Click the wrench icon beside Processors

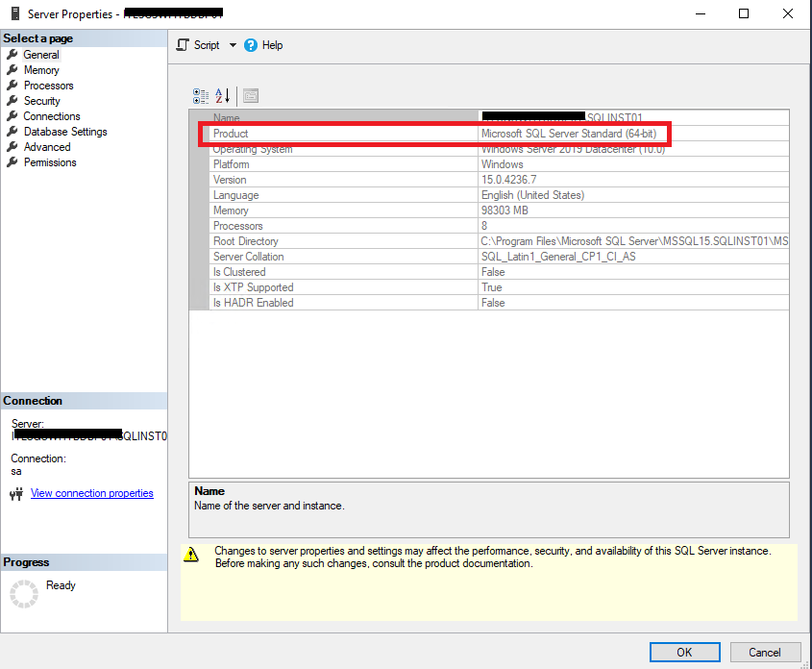[12, 85]
